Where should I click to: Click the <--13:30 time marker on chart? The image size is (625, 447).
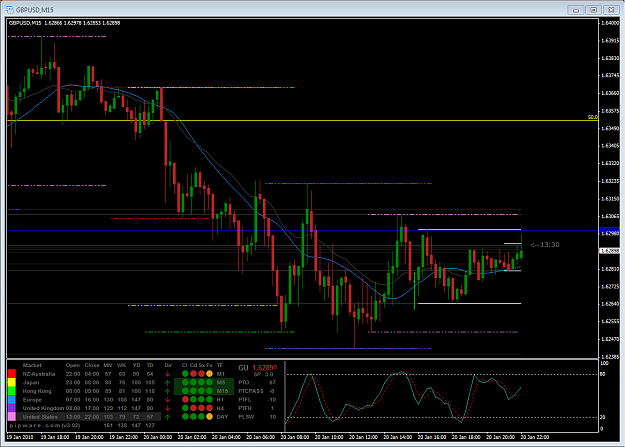(545, 245)
